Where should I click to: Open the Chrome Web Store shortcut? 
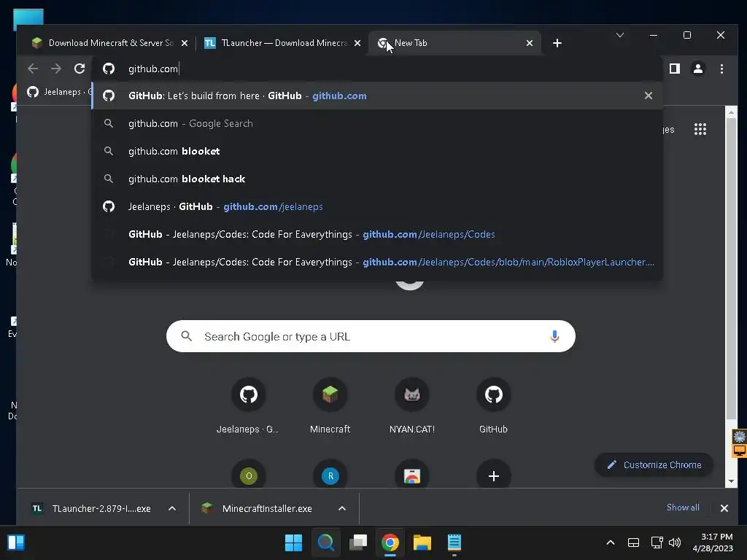point(412,475)
